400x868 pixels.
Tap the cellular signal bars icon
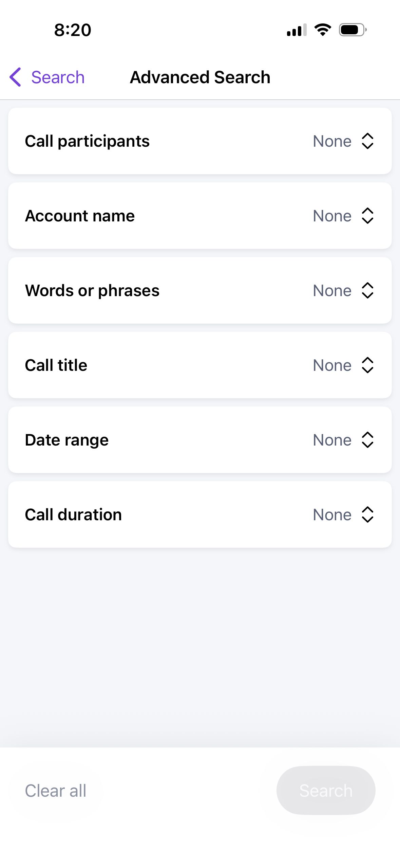[297, 30]
